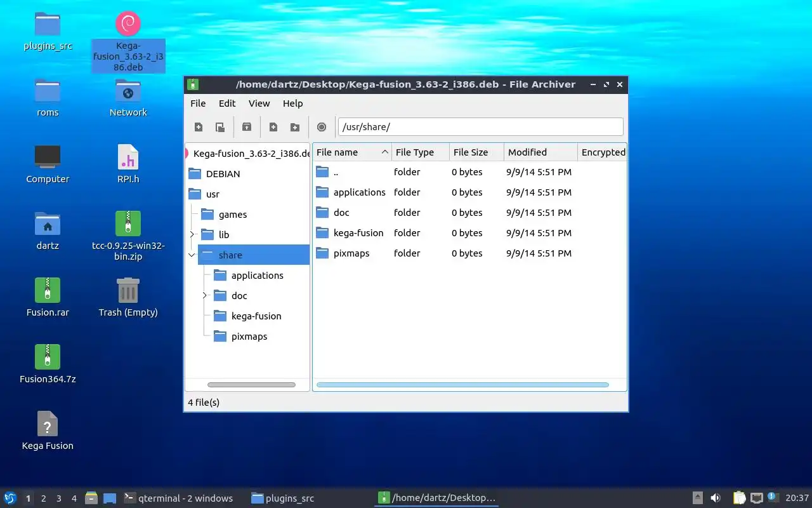Select the Kega-fusion_3.63-2_i386.deb desktop icon
The image size is (812, 508).
click(128, 41)
